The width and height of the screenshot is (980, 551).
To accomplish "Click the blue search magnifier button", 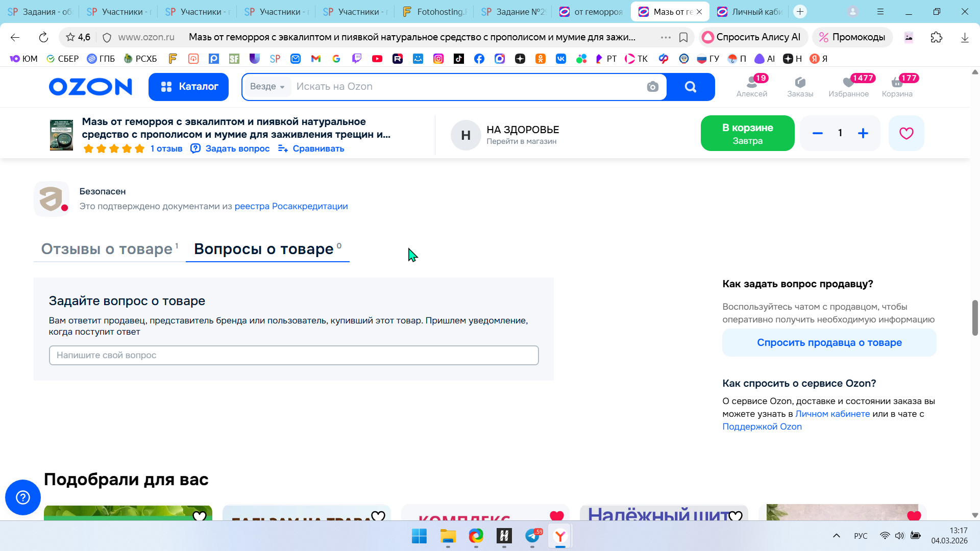I will 690,87.
